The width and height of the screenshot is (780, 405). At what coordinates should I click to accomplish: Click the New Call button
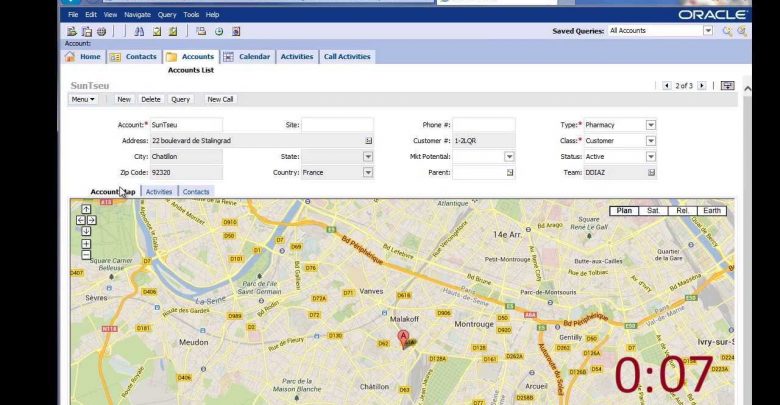pyautogui.click(x=220, y=100)
